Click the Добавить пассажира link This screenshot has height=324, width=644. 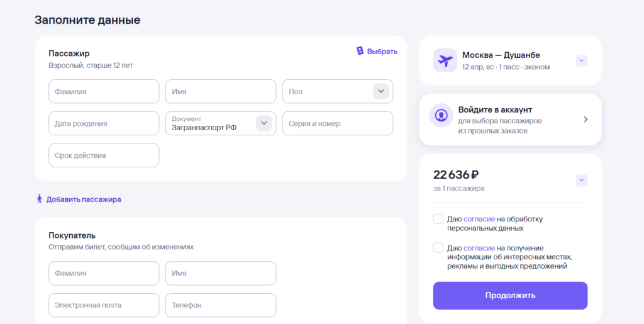[84, 199]
